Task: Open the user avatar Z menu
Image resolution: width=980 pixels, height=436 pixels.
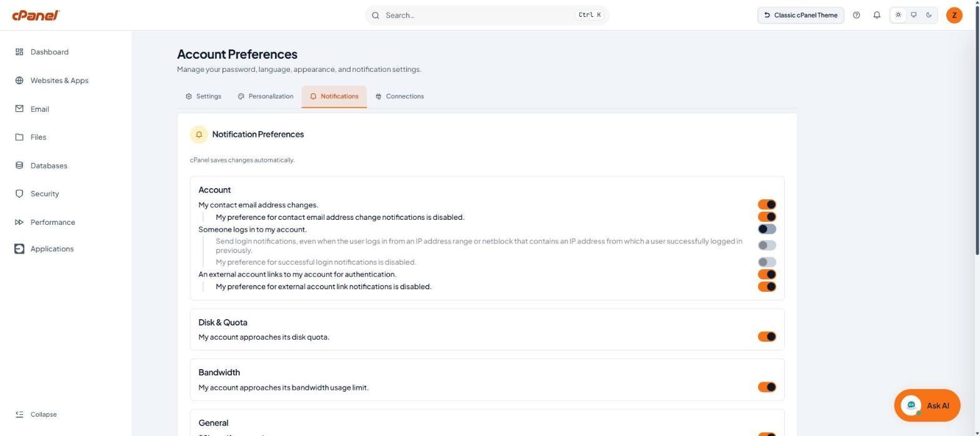Action: click(954, 15)
